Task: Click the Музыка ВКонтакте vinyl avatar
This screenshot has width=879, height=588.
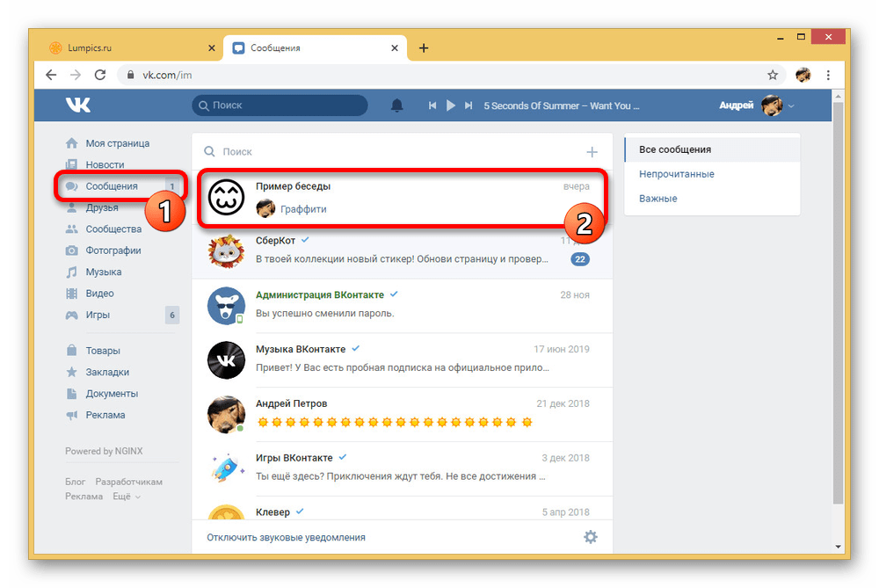Action: [x=226, y=359]
